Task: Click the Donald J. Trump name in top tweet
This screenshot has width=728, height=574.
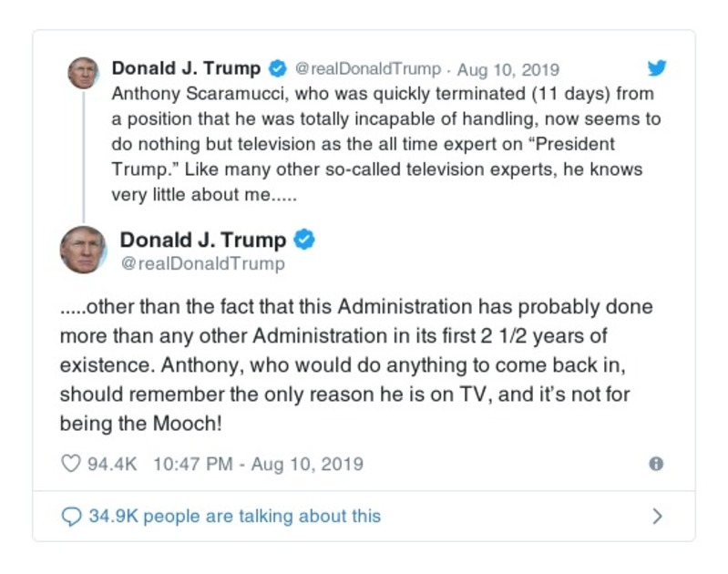Action: [186, 68]
